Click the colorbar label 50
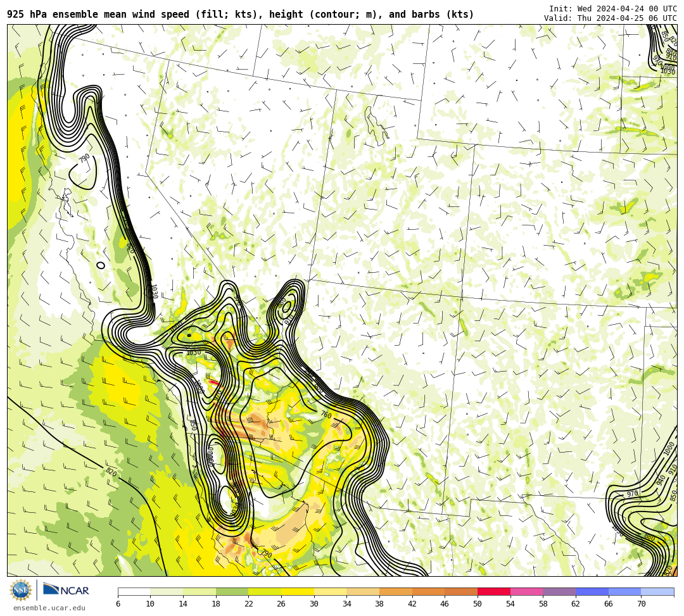This screenshot has height=616, width=684. coord(478,604)
